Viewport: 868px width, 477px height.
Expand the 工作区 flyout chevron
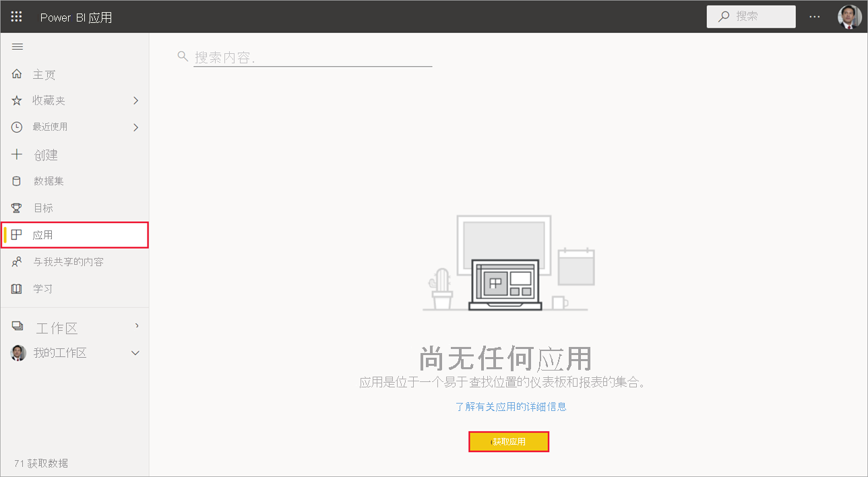click(x=137, y=325)
